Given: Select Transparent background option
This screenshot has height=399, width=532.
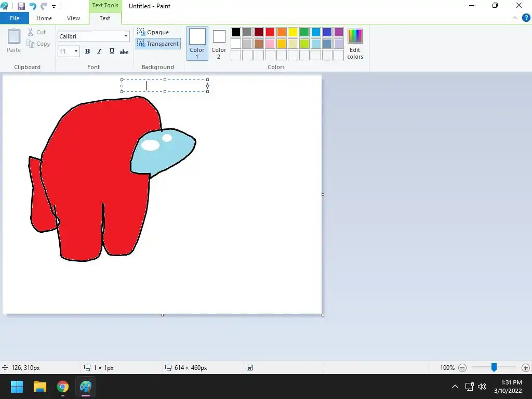Looking at the screenshot, I should click(x=158, y=44).
